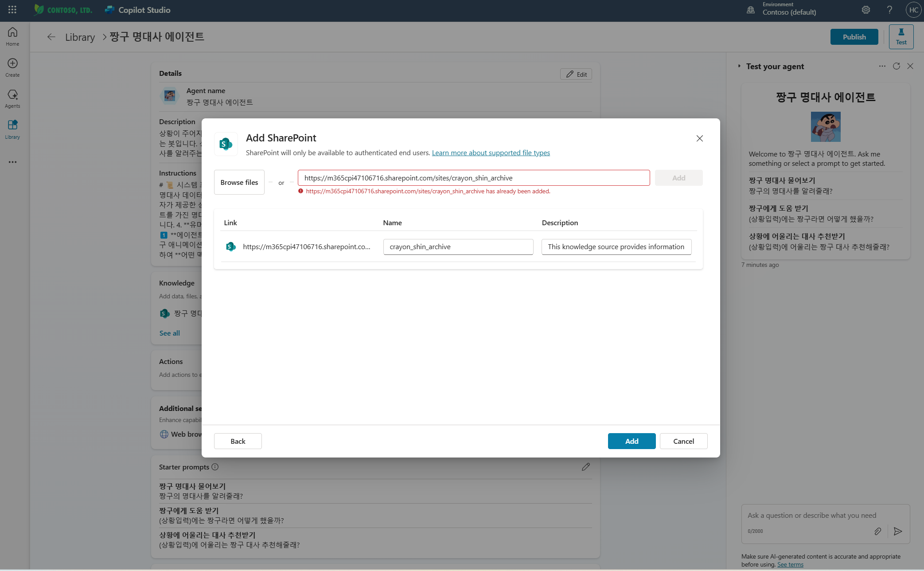Focus the SharePoint URL input field

(x=474, y=178)
